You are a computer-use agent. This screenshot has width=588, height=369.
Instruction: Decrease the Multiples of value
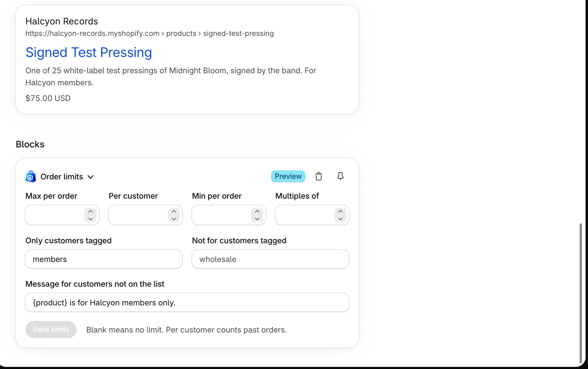[x=340, y=219]
